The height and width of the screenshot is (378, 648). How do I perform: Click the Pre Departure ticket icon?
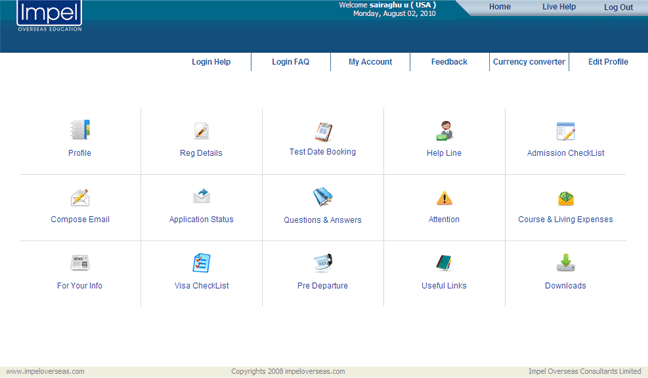[323, 263]
